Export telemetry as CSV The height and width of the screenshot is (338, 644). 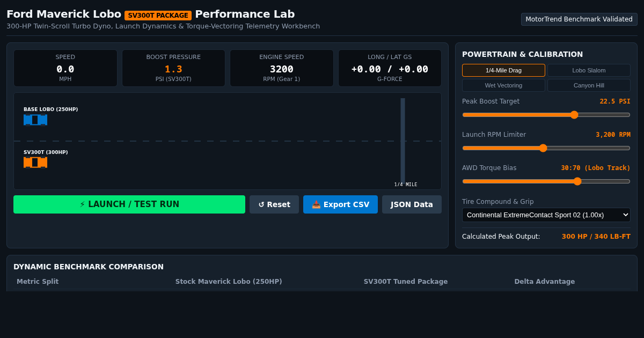coord(340,204)
